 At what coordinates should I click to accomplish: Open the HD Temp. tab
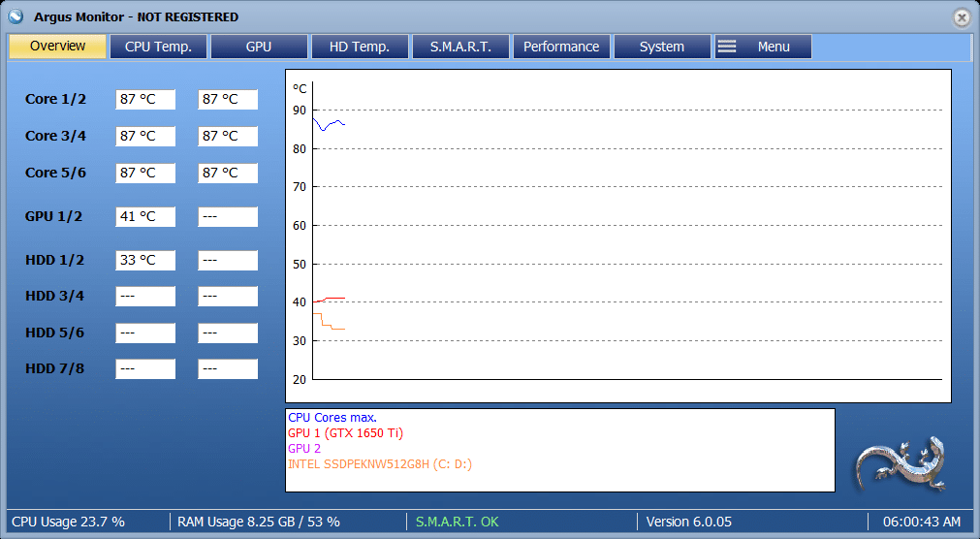pyautogui.click(x=360, y=47)
